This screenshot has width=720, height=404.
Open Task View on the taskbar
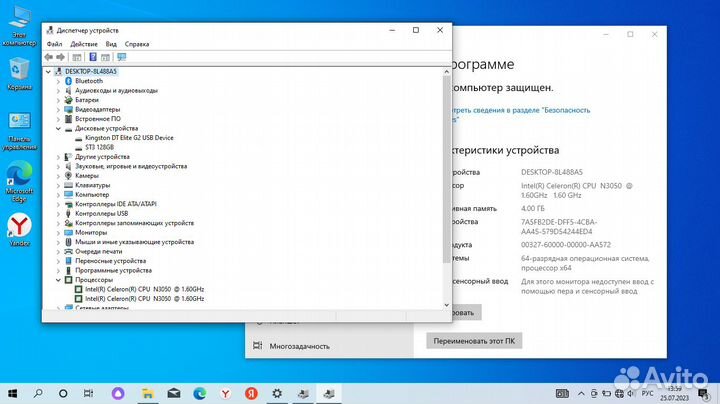tap(88, 393)
